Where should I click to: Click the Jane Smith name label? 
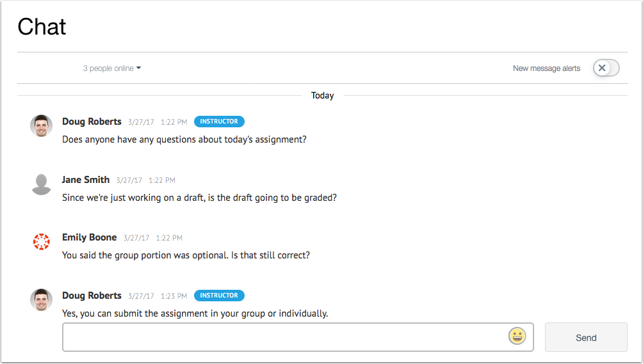(86, 180)
